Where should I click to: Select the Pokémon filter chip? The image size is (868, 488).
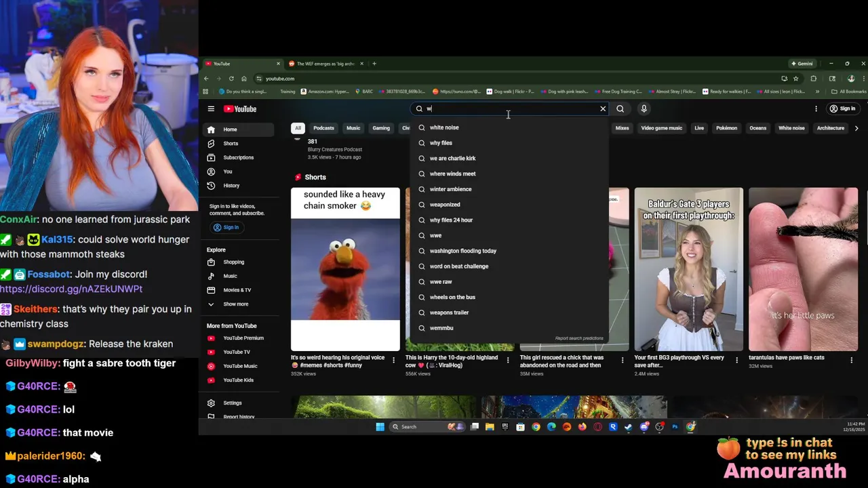726,128
